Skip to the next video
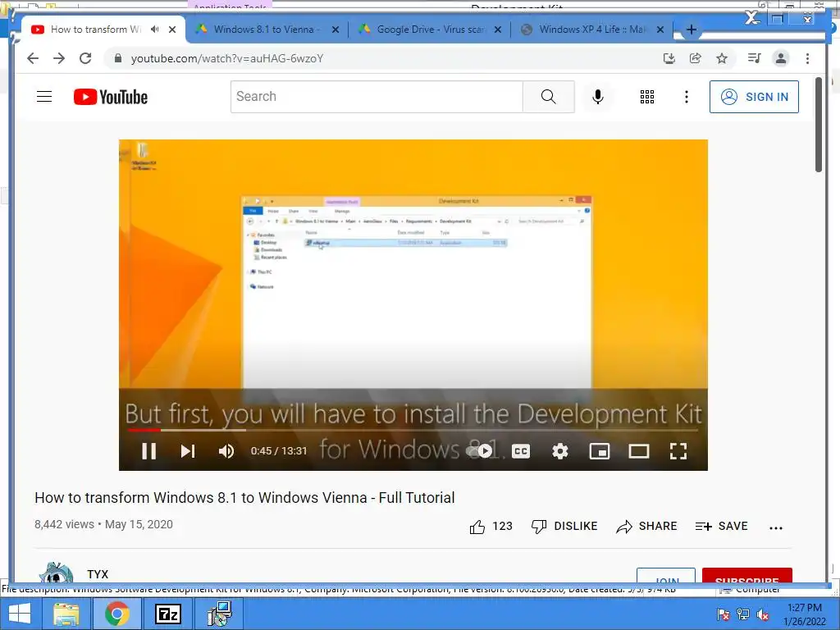Screen dimensions: 840x630 click(188, 451)
